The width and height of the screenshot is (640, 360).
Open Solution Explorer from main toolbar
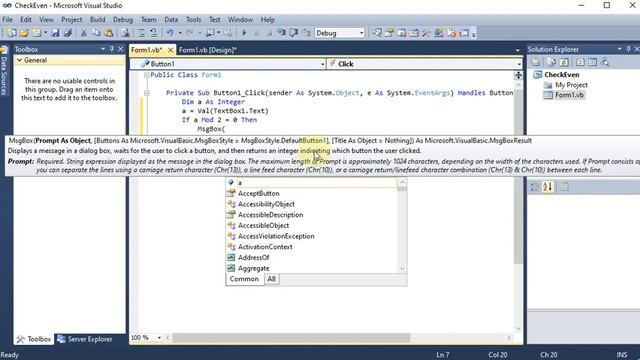click(x=376, y=33)
